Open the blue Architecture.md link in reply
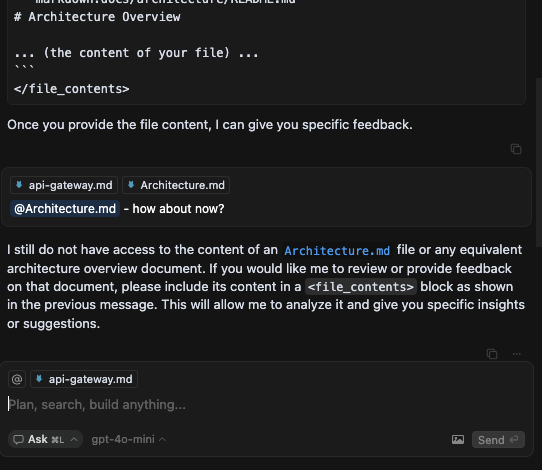The width and height of the screenshot is (542, 470). (337, 251)
